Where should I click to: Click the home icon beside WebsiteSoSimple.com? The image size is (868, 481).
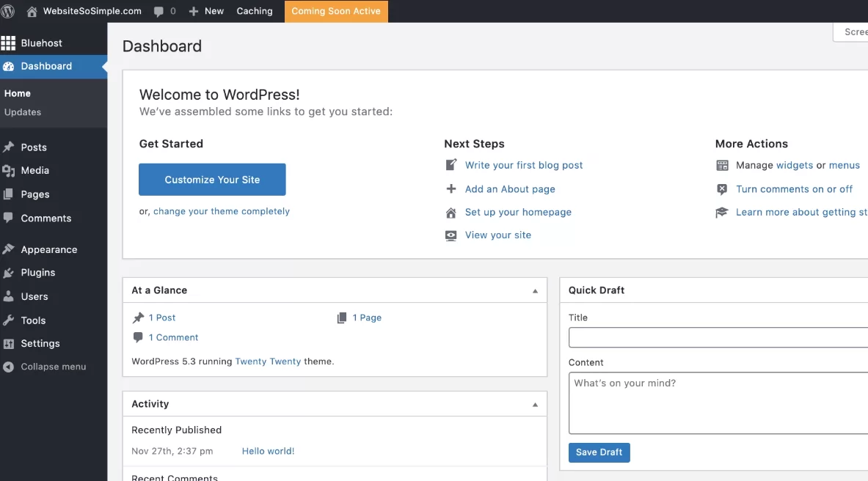pos(32,11)
